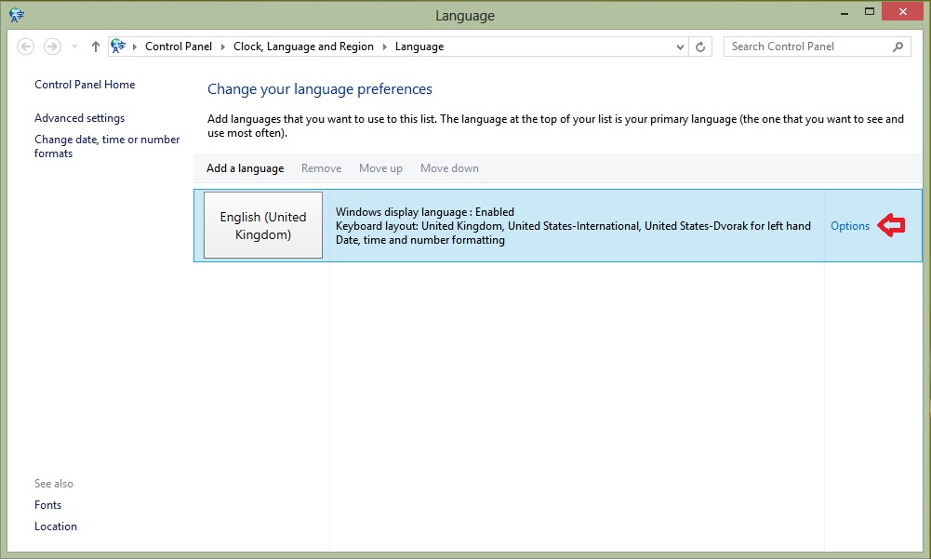Screen dimensions: 931x560
Task: Click the Language icon in the address bar
Action: 117,45
